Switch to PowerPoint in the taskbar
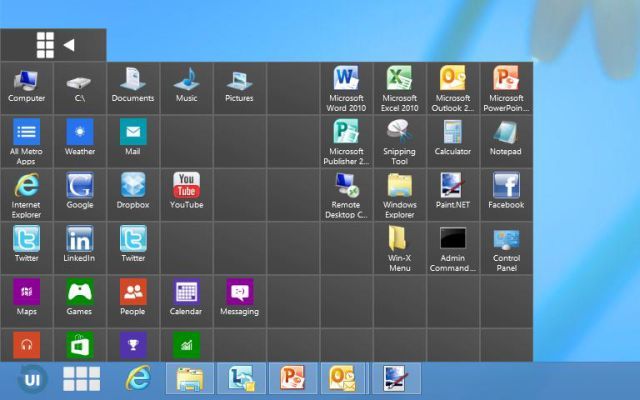Screen dimensions: 640x400 (293, 379)
